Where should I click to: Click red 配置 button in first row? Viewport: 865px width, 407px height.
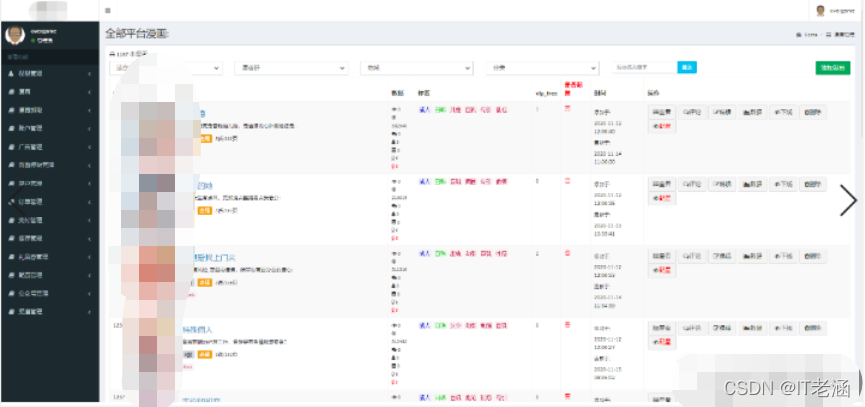(x=661, y=127)
